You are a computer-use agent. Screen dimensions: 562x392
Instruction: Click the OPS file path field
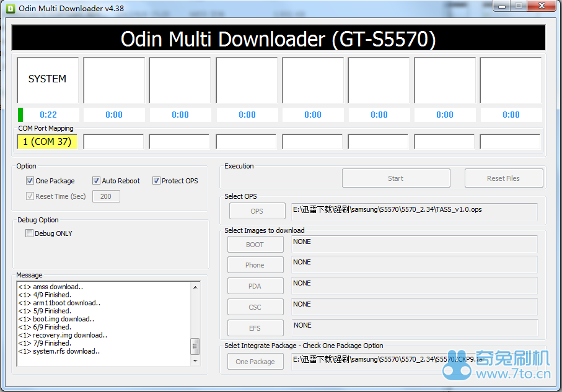pos(415,211)
